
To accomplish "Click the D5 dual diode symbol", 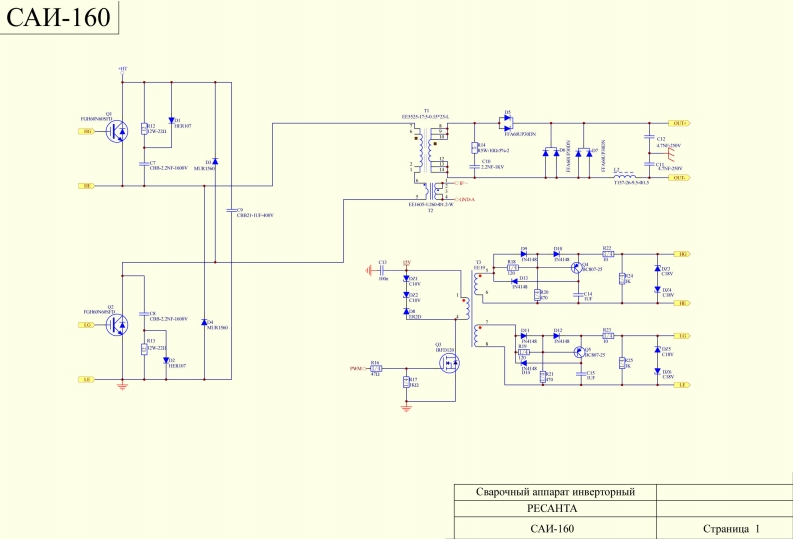I will (x=507, y=122).
